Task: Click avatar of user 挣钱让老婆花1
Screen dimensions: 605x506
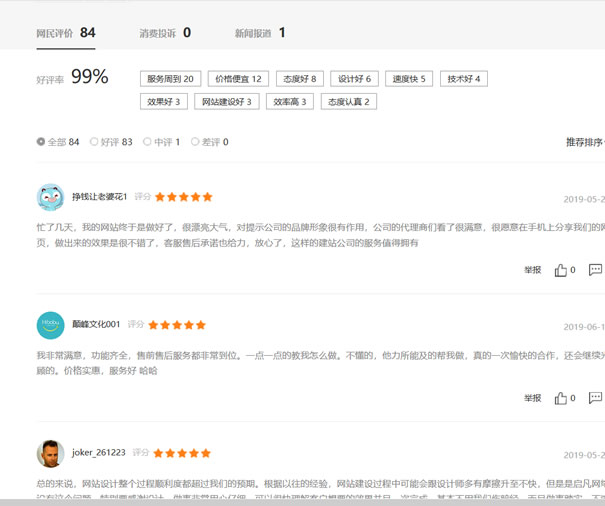Action: [x=50, y=197]
